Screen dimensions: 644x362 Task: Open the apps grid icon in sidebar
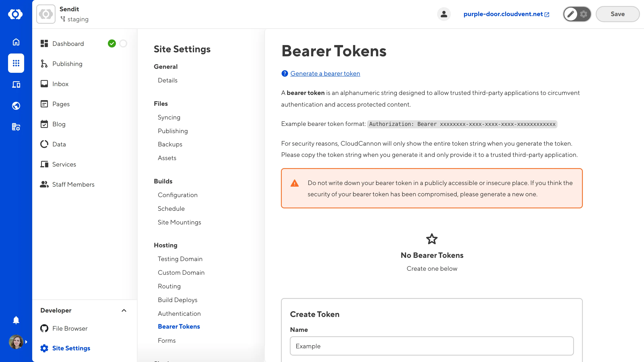coord(16,63)
